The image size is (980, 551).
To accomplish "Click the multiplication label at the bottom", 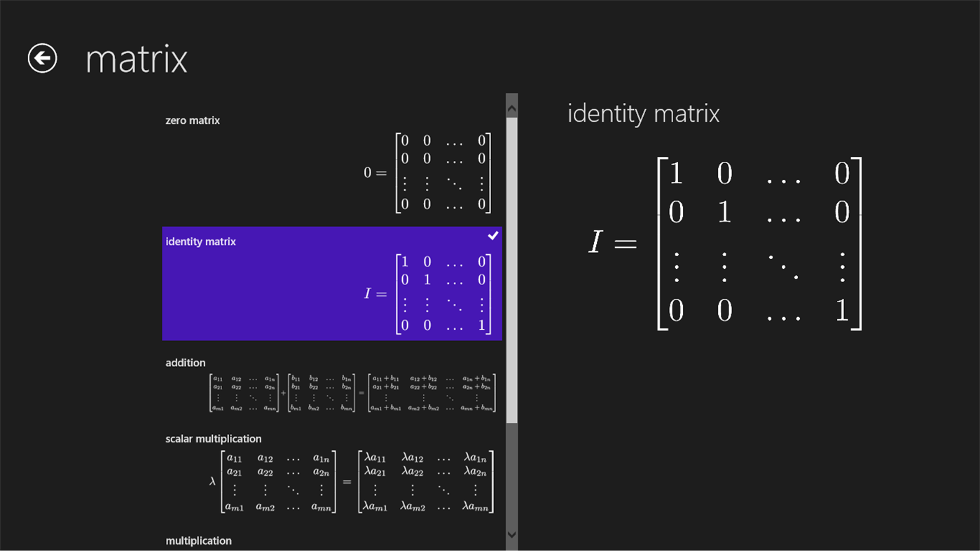I will tap(198, 540).
